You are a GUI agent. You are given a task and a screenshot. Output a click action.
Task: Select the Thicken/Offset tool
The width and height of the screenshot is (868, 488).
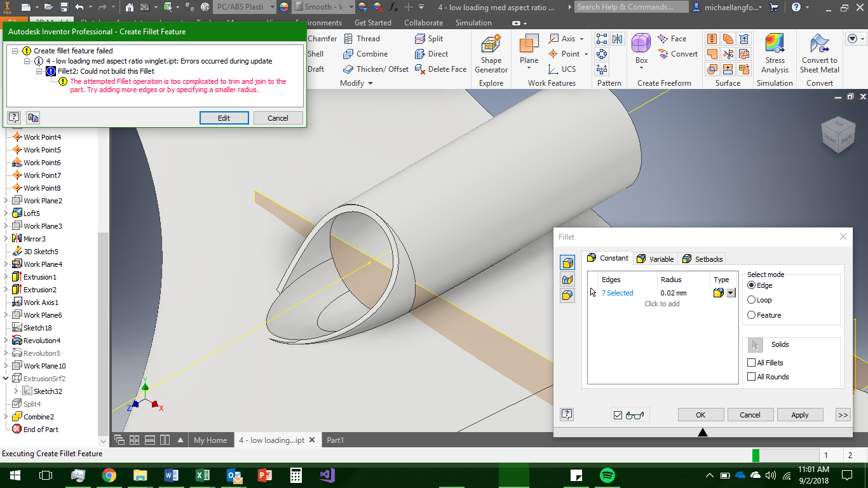[375, 69]
